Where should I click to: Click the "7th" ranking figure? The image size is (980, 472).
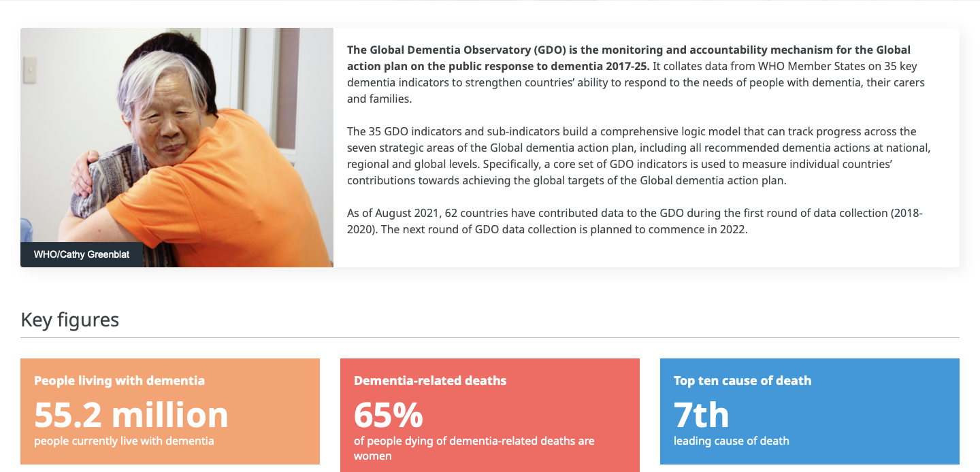point(701,414)
